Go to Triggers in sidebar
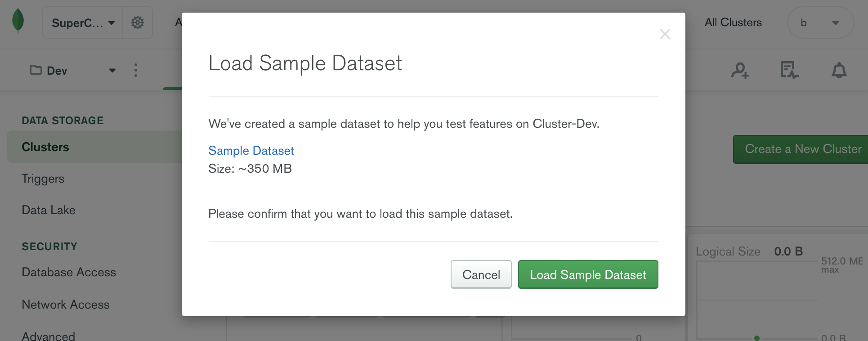 (x=43, y=179)
